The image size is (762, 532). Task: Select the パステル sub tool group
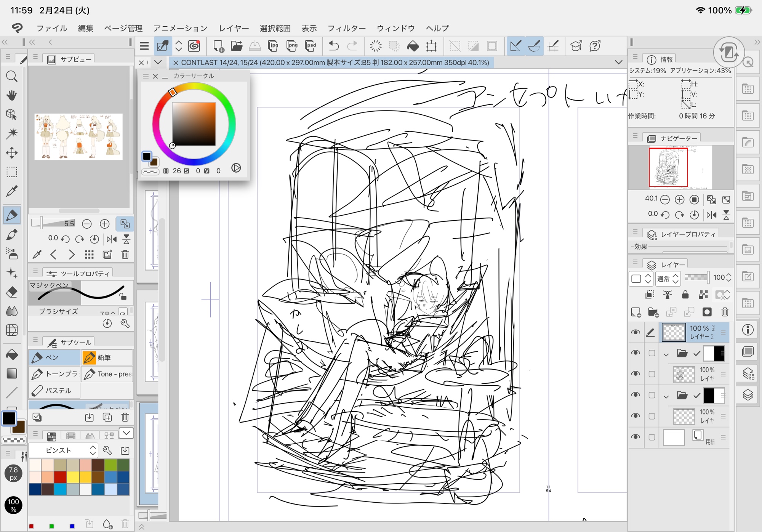pos(54,391)
